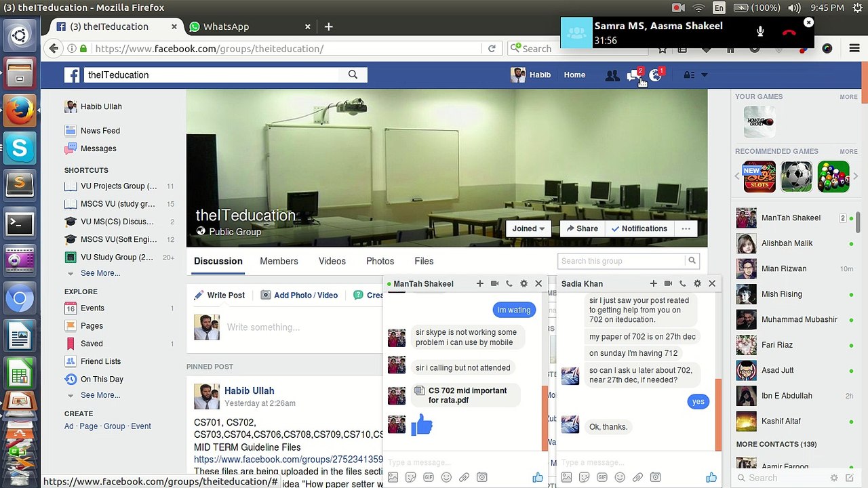Click the Search this group field
This screenshot has height=488, width=868.
click(x=621, y=260)
